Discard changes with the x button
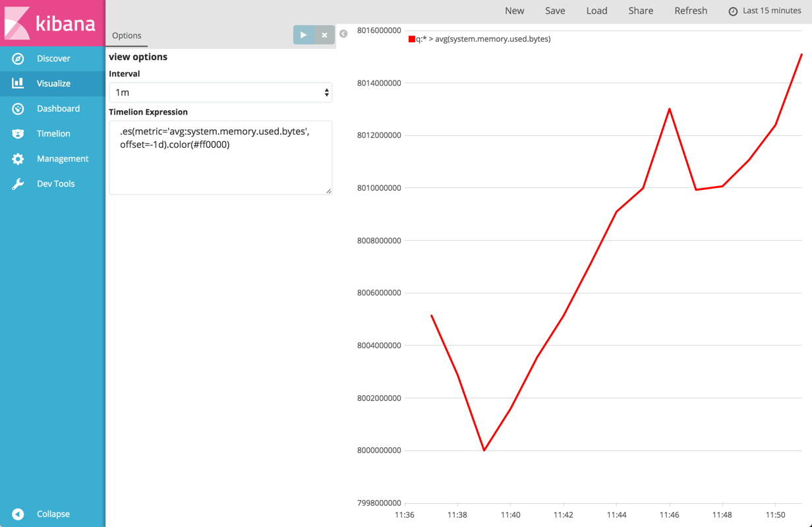Screen dimensions: 812x527 [324, 34]
